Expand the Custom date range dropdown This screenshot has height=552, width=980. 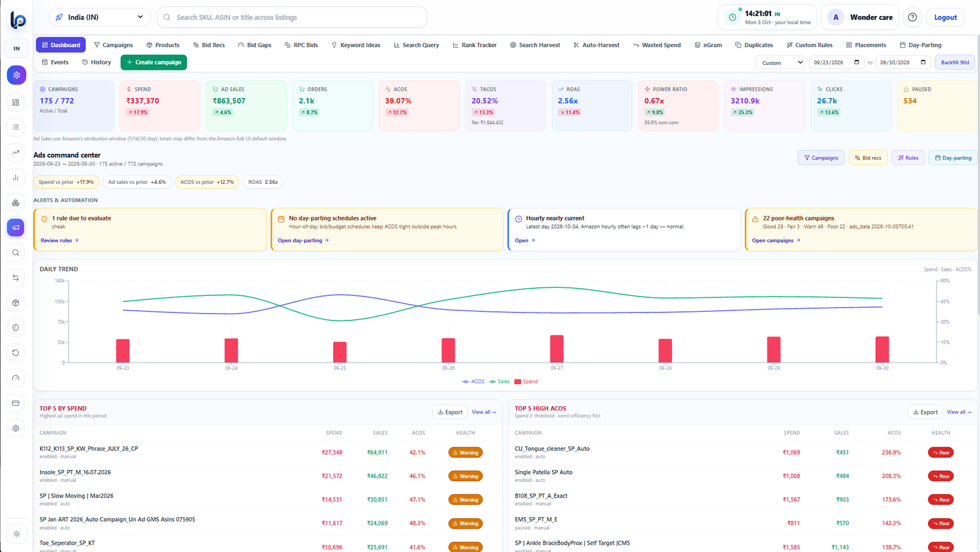(780, 62)
